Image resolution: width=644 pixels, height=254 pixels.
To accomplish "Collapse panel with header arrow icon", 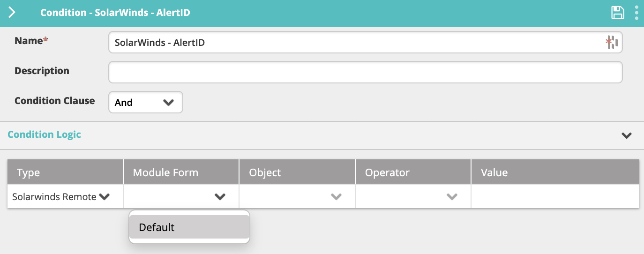I will click(x=12, y=13).
